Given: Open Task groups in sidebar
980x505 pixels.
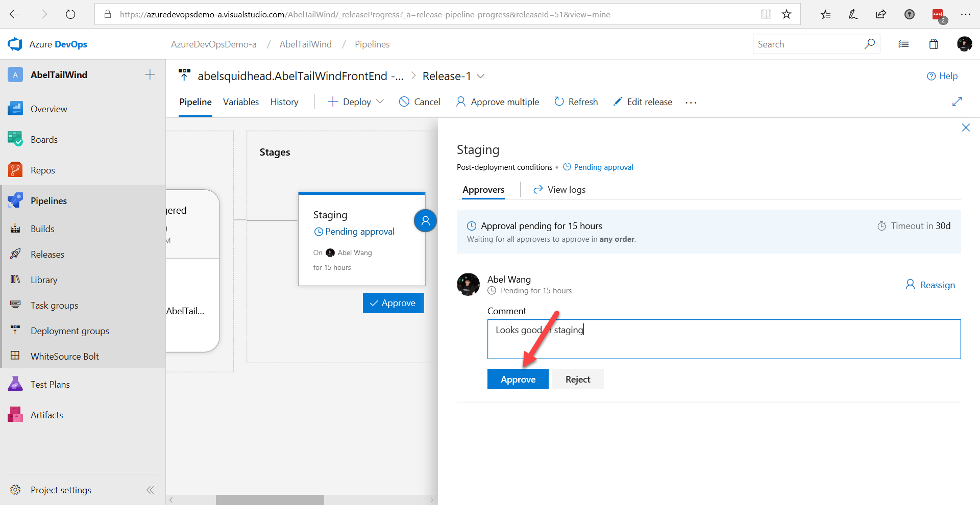Looking at the screenshot, I should pyautogui.click(x=82, y=305).
